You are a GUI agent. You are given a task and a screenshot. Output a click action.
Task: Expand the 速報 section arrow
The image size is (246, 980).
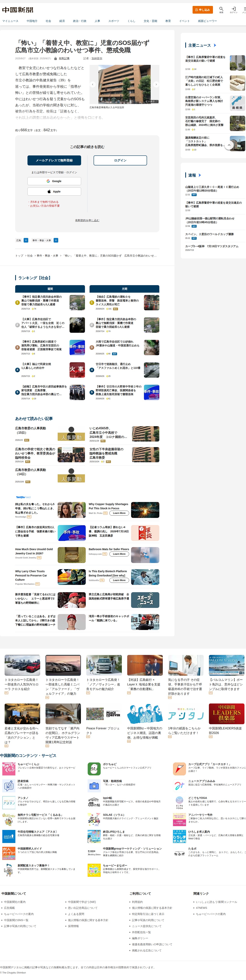click(x=199, y=175)
